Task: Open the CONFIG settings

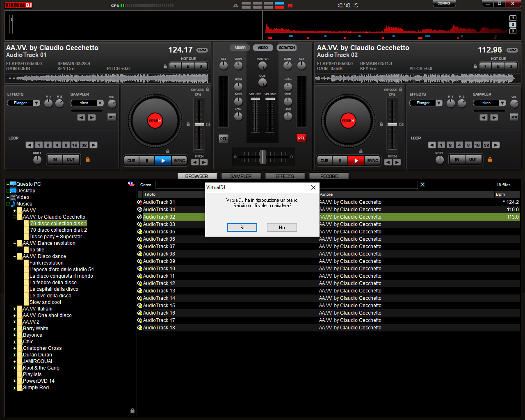Action: [444, 3]
